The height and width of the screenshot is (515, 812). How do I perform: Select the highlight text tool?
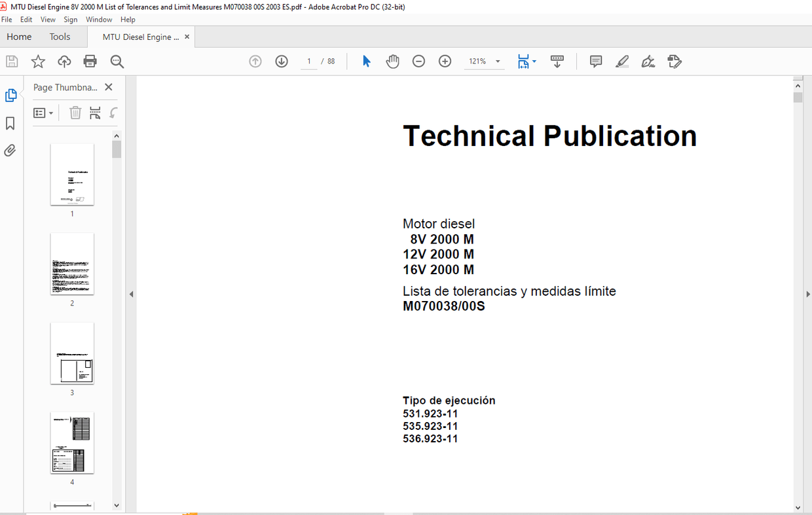click(622, 62)
